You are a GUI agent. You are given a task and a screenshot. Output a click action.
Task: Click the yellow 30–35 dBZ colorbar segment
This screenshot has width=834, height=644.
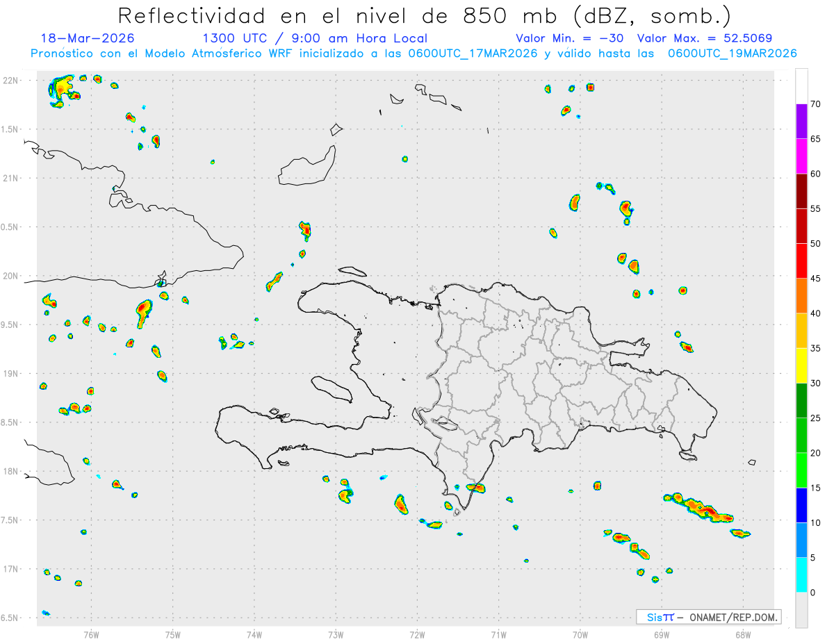801,365
